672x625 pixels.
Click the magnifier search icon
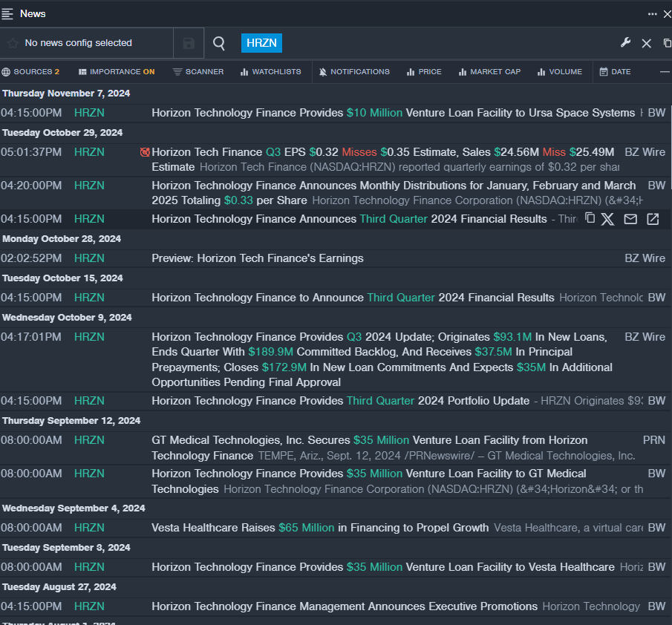(x=219, y=44)
